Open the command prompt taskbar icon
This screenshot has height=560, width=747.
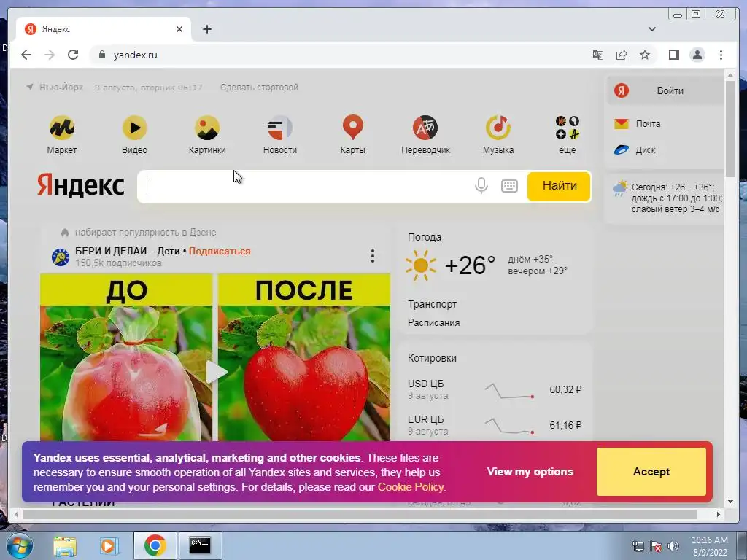200,545
